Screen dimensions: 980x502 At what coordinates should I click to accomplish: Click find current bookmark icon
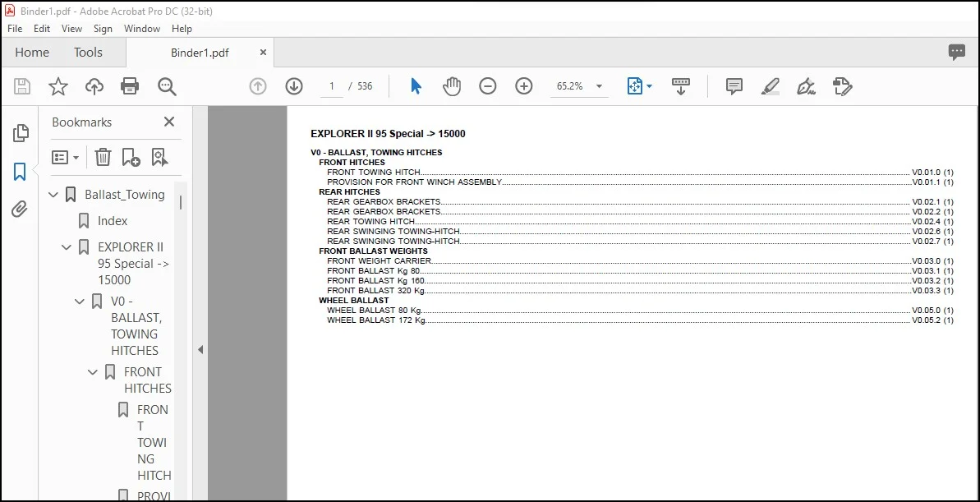[159, 157]
